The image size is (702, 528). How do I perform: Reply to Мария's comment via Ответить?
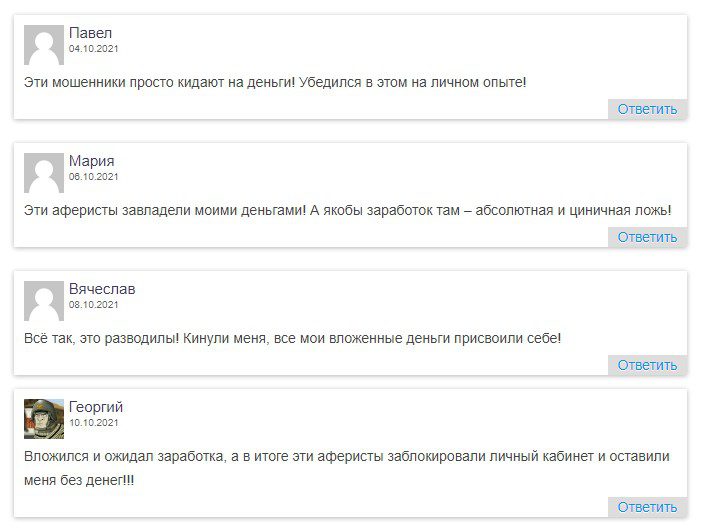tap(647, 237)
